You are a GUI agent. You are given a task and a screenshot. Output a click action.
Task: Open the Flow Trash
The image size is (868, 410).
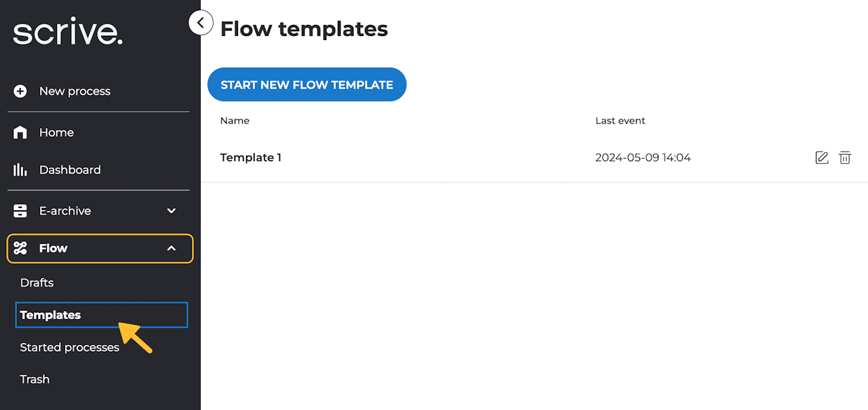pyautogui.click(x=35, y=380)
